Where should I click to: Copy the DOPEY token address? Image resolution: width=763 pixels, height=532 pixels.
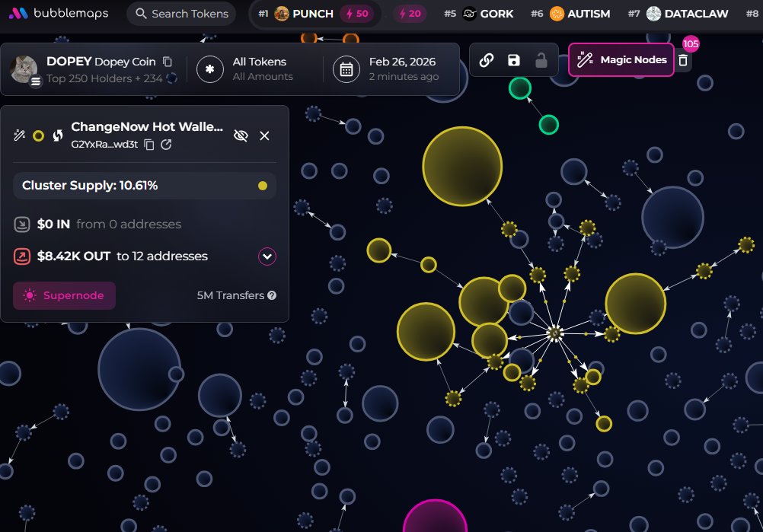pyautogui.click(x=168, y=62)
